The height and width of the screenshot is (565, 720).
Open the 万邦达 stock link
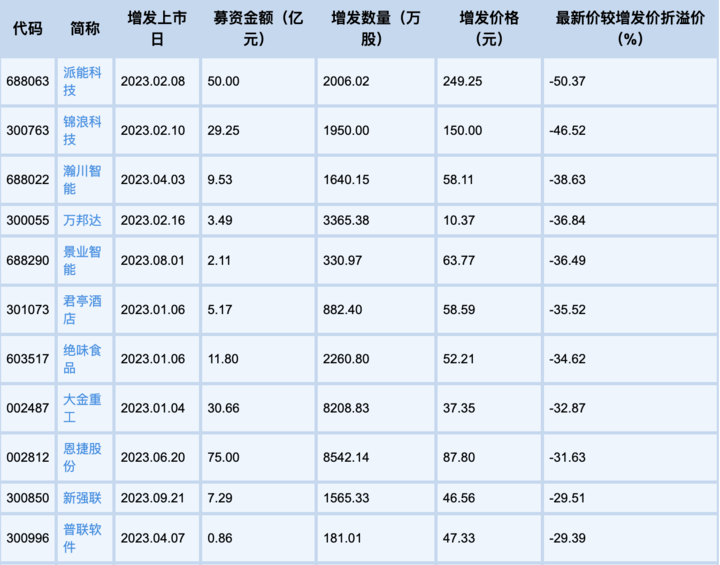[82, 220]
